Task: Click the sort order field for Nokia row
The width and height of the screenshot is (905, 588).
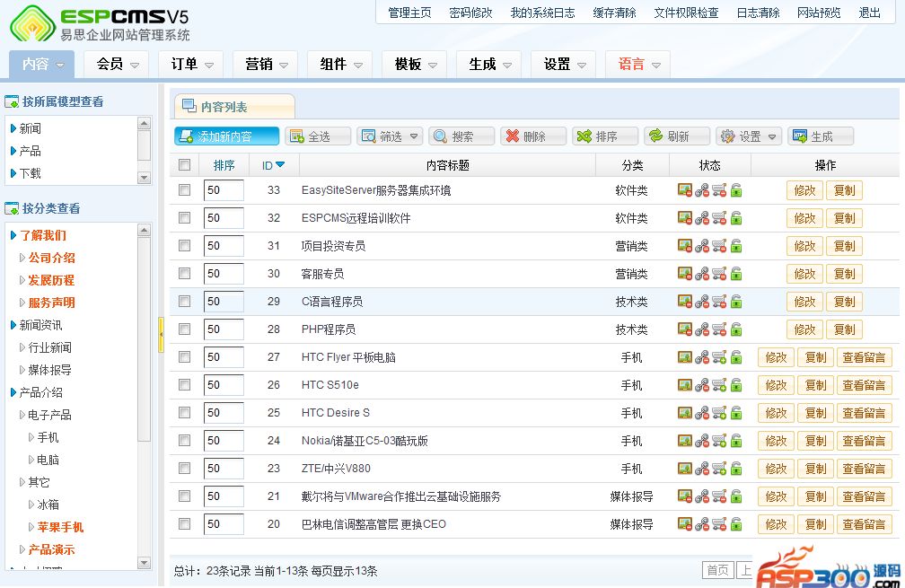Action: (x=224, y=441)
